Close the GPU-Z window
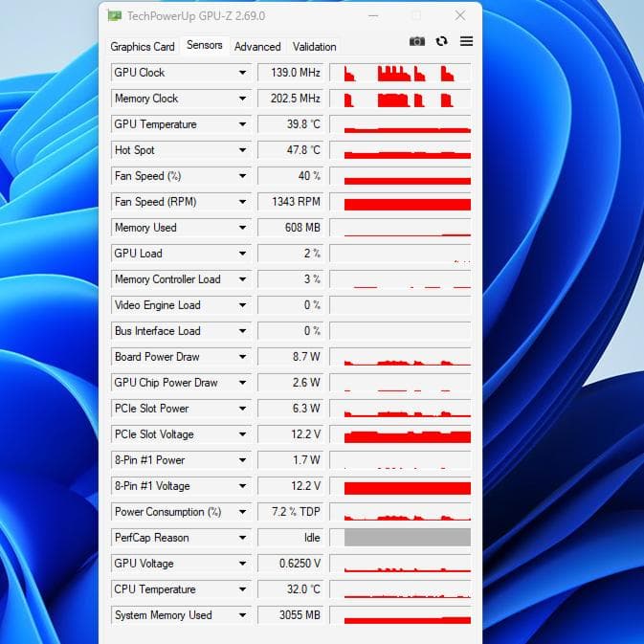The image size is (644, 644). coord(460,16)
